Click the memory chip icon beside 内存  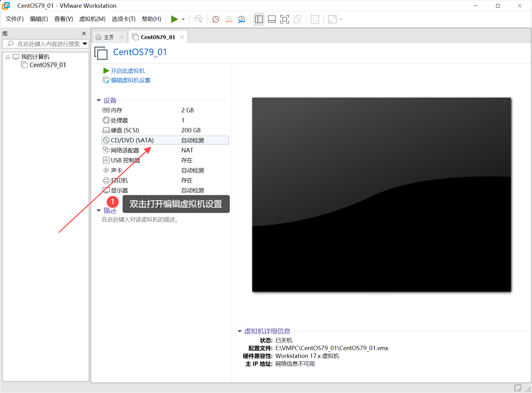[106, 110]
